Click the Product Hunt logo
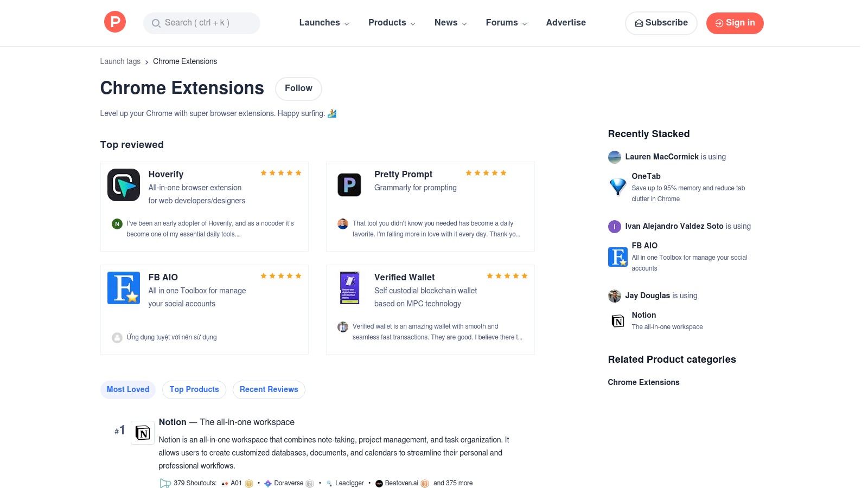The width and height of the screenshot is (868, 488). 114,22
